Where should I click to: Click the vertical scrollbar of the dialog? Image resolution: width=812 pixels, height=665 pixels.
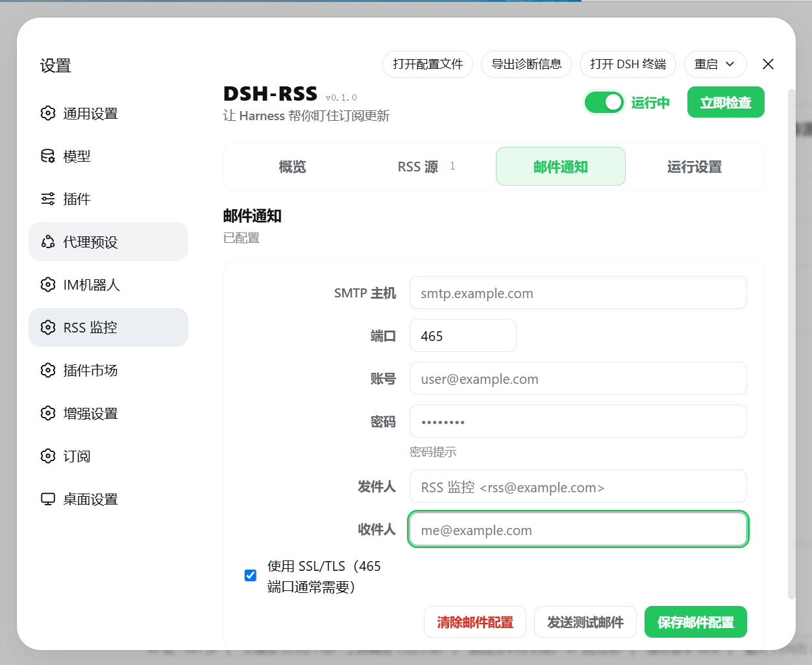point(791,344)
